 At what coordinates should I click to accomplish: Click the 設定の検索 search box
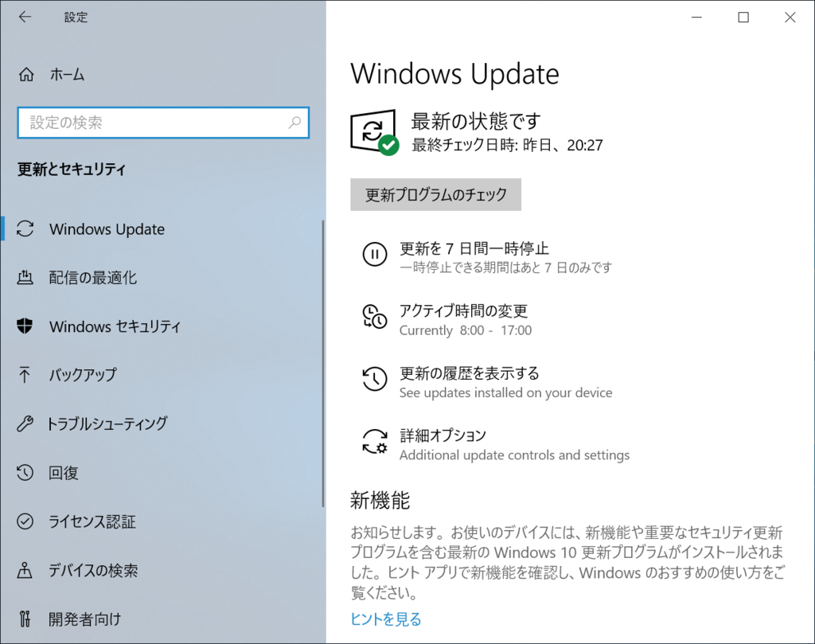click(163, 123)
